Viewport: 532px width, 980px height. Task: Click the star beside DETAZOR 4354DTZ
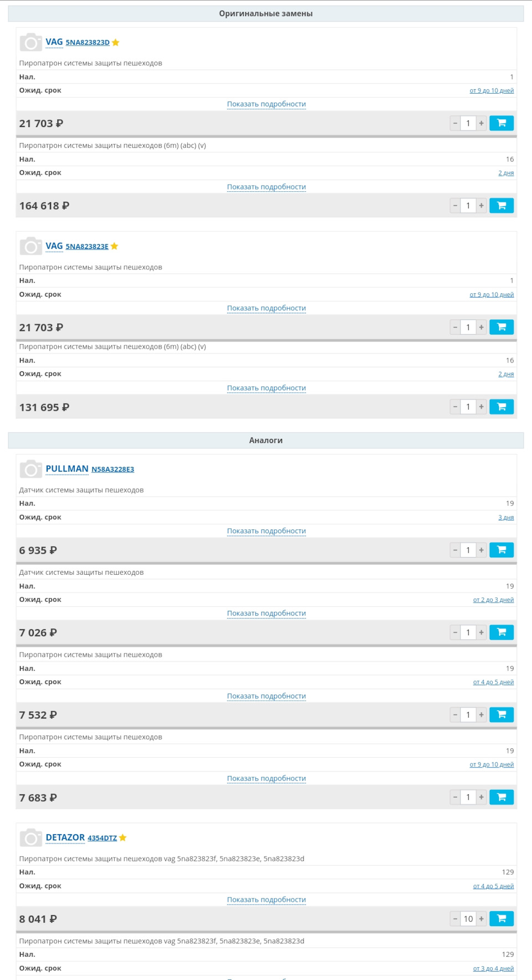pyautogui.click(x=123, y=838)
